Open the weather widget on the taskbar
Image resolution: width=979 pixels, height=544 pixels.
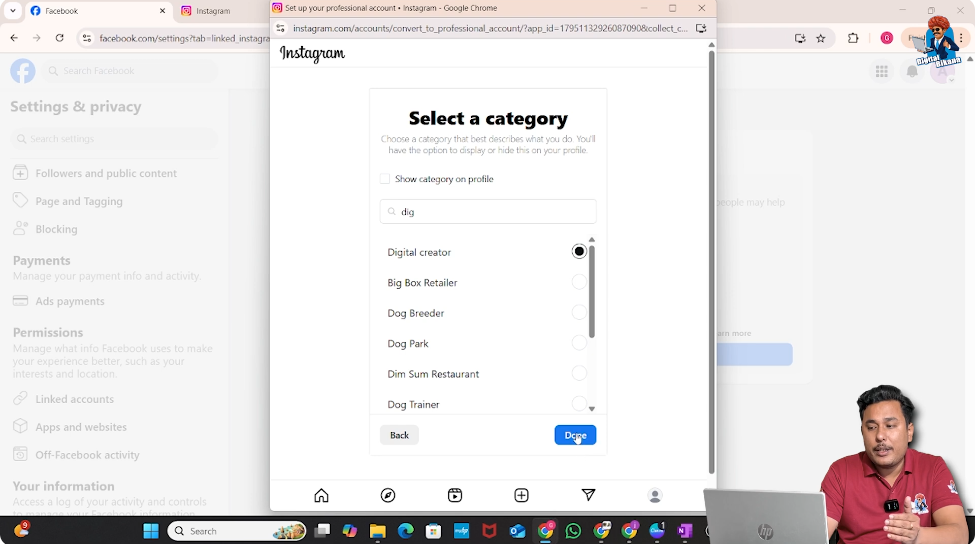pos(21,530)
